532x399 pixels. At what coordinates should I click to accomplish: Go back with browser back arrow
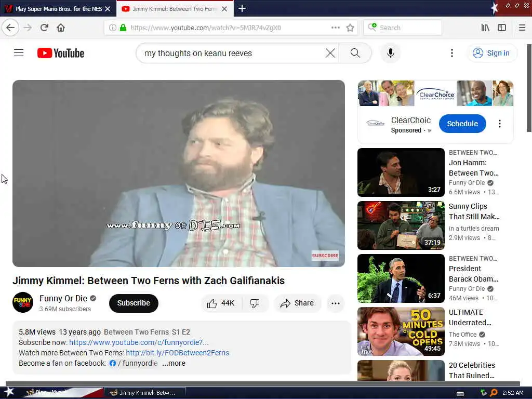pos(10,28)
